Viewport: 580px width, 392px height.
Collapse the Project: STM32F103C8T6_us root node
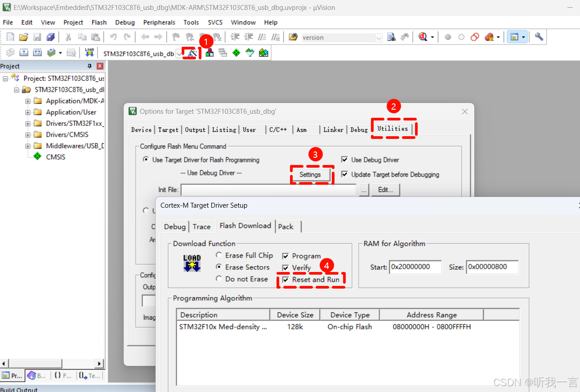coord(5,78)
